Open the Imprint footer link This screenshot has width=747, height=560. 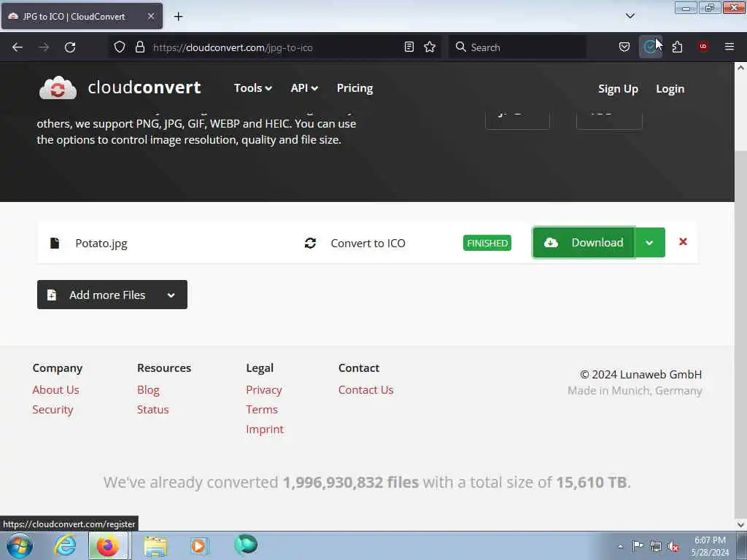(264, 429)
